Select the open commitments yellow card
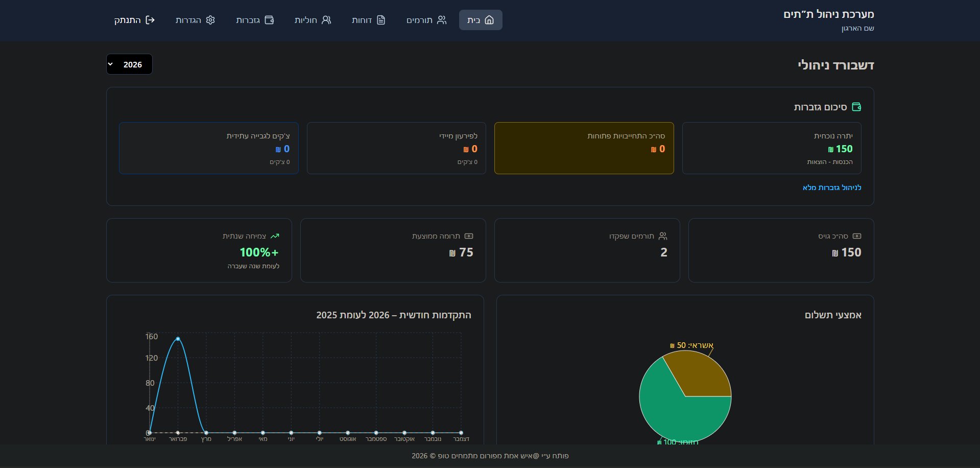This screenshot has width=980, height=468. coord(584,148)
